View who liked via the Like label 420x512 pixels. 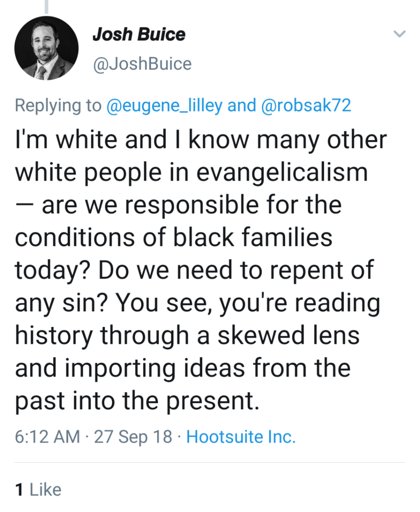click(45, 490)
